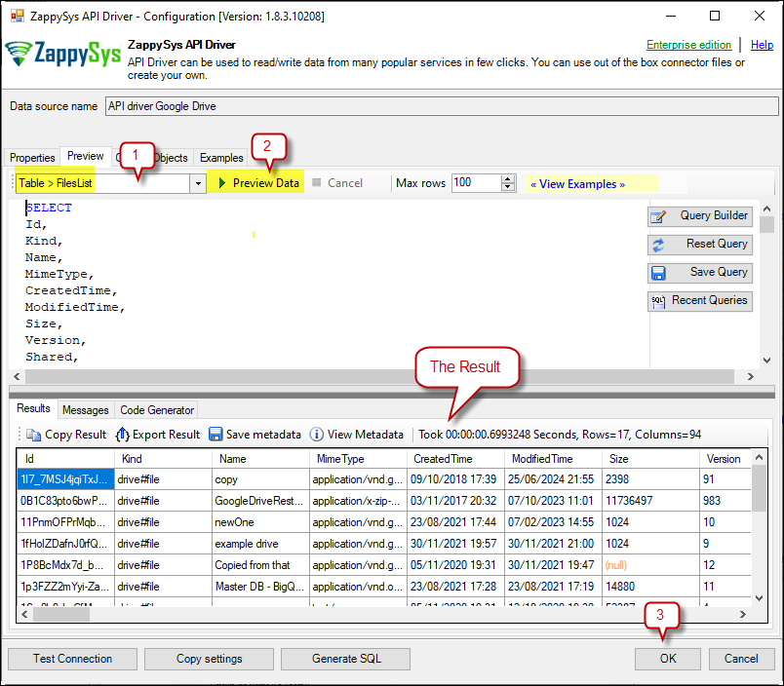The image size is (784, 686).
Task: Click the green Preview Data play icon
Action: pos(222,183)
